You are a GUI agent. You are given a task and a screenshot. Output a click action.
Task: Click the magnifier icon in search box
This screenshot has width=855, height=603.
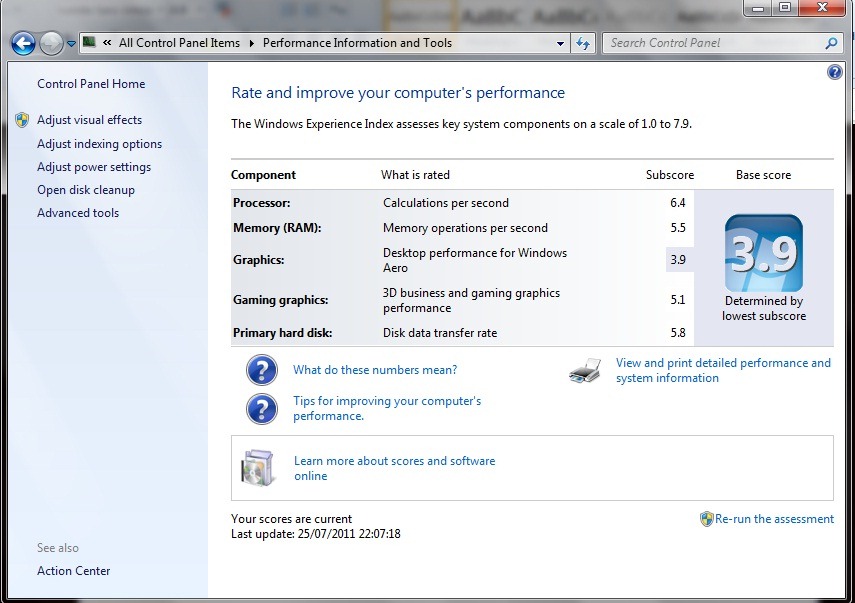click(831, 43)
